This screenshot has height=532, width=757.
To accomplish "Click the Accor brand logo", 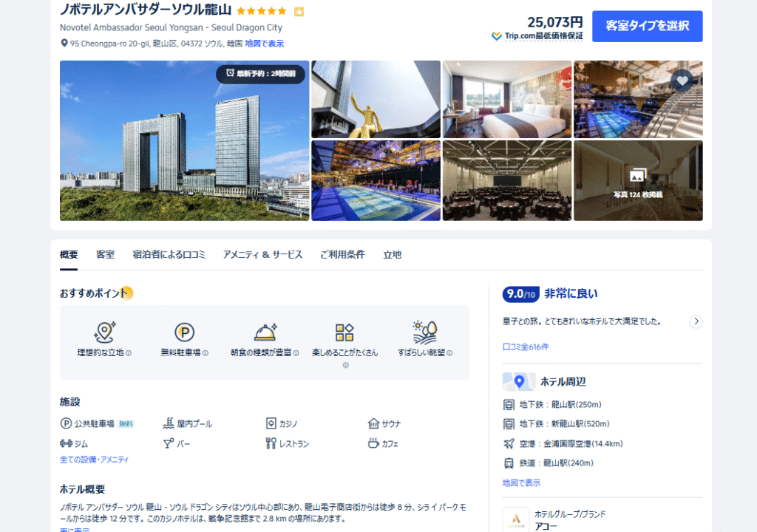I will [516, 519].
